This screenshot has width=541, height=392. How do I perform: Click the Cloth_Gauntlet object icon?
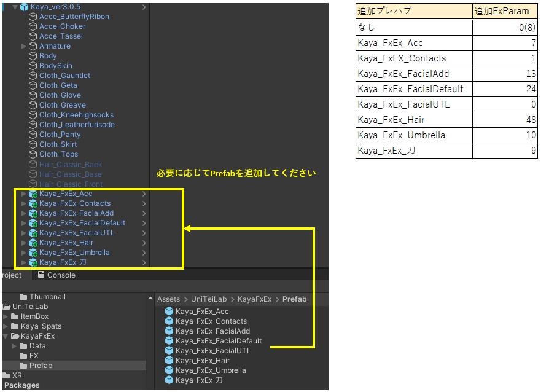tap(33, 76)
